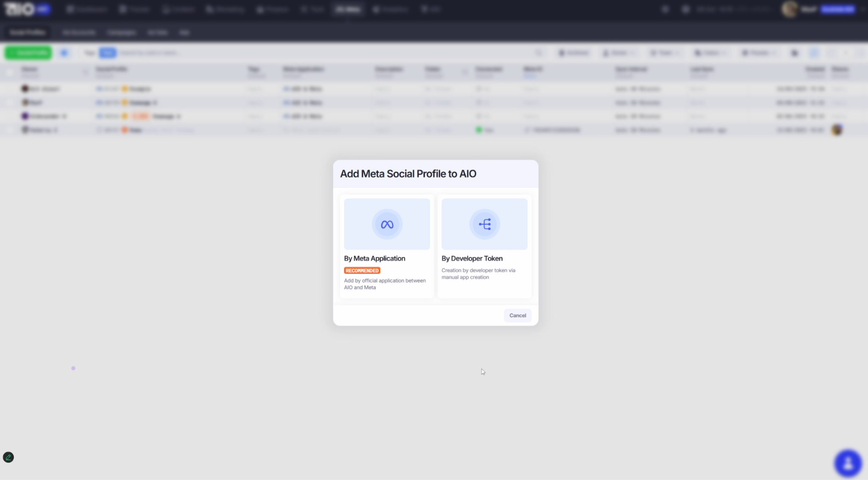Viewport: 868px width, 480px height.
Task: Choose By Developer Token option
Action: 484,247
